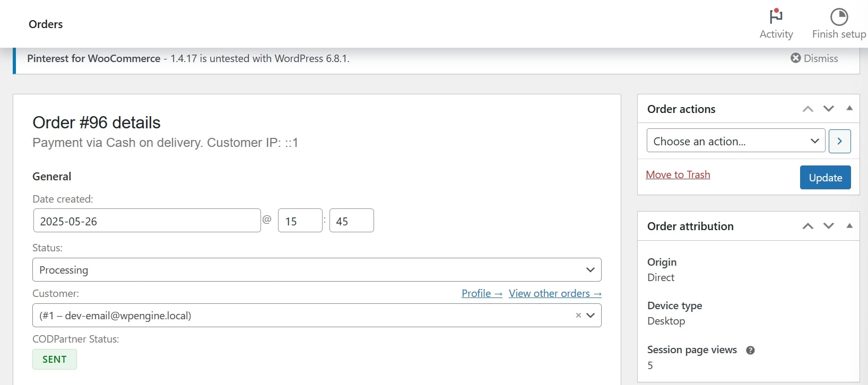Viewport: 868px width, 385px height.
Task: Toggle the Order attribution panel
Action: (x=849, y=226)
